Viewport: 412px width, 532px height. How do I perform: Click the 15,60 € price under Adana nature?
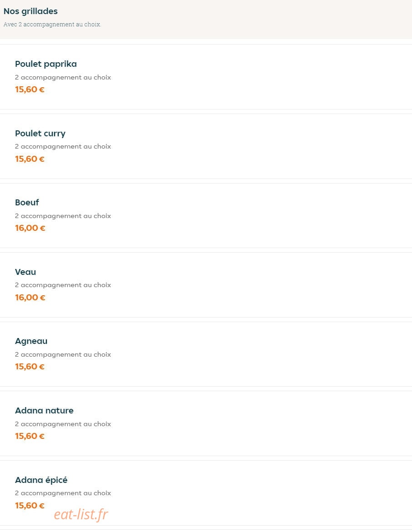coord(30,436)
